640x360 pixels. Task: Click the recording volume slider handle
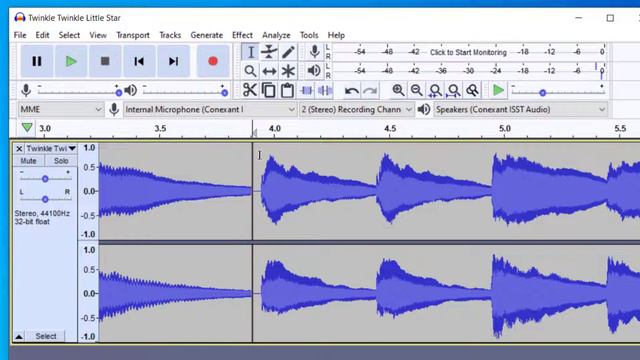tap(118, 93)
